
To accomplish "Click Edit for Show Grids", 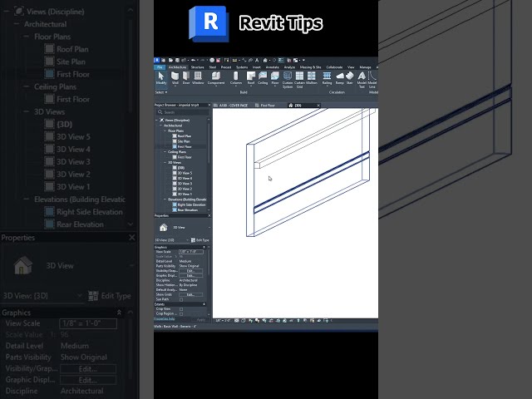I will 190,294.
